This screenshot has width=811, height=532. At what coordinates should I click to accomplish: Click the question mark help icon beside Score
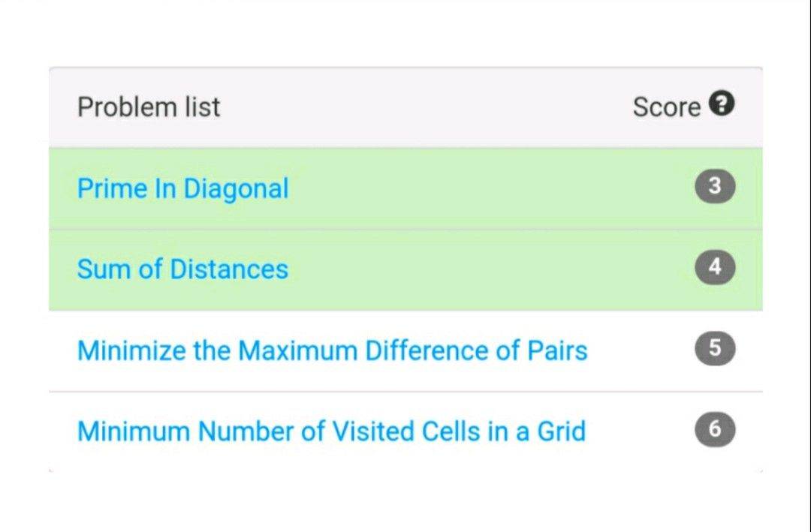click(721, 104)
